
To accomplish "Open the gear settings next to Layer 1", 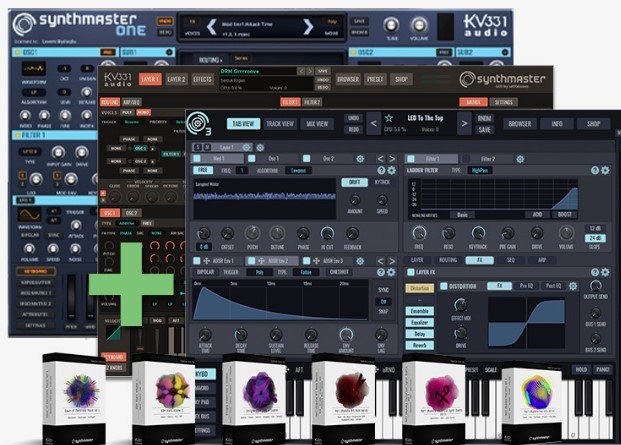I will point(260,148).
